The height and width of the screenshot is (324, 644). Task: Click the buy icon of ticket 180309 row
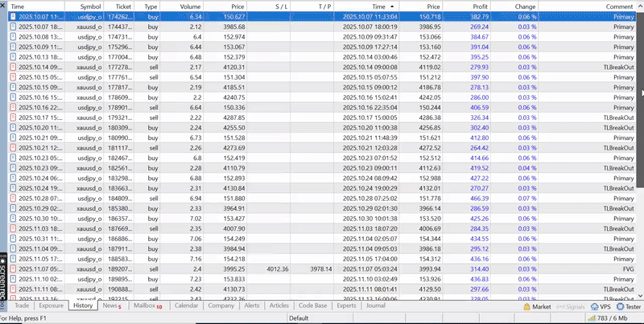13,128
